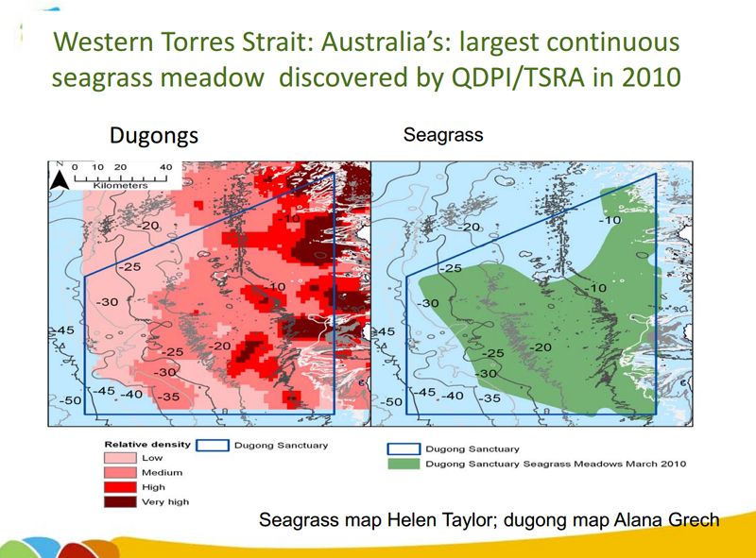Click the Relative density legend label
The width and height of the screenshot is (756, 558).
point(147,445)
